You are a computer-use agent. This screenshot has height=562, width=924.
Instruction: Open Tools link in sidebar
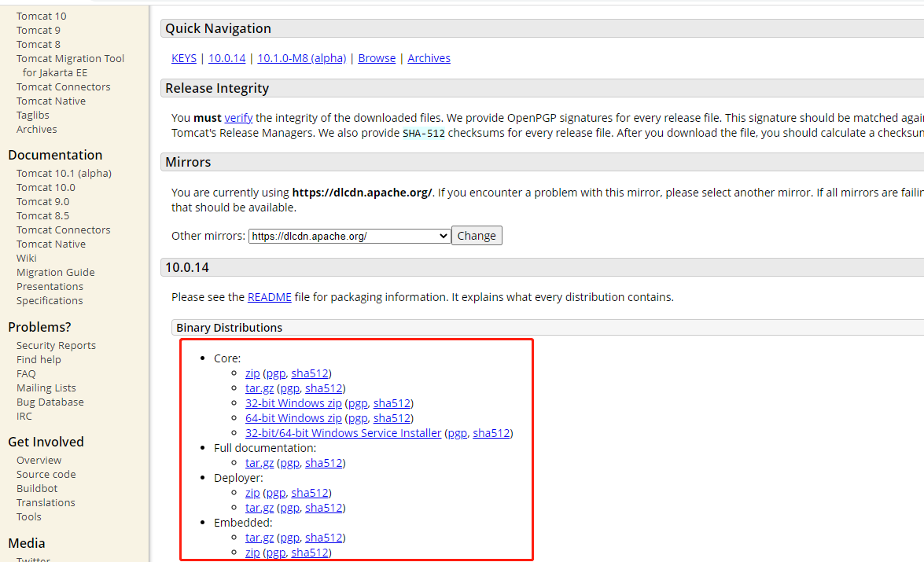pyautogui.click(x=29, y=516)
